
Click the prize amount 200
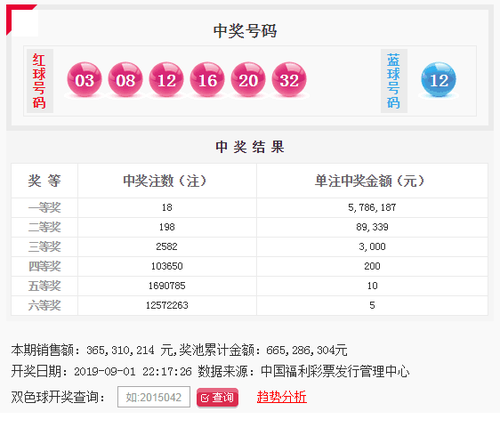tap(372, 266)
